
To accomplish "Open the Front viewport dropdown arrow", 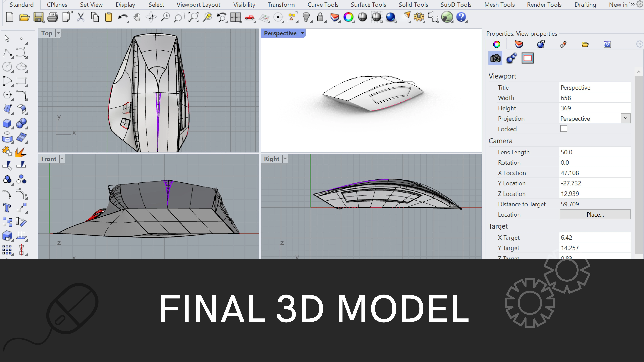I will pyautogui.click(x=62, y=159).
